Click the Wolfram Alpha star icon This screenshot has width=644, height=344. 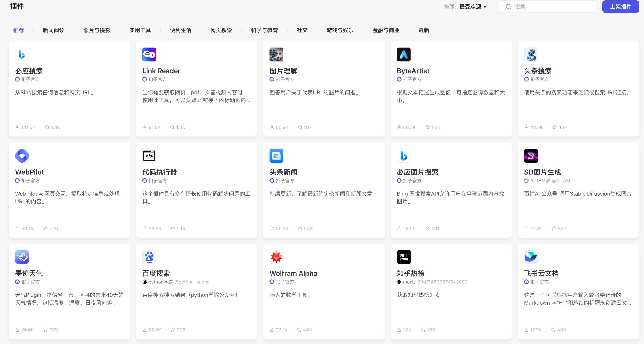click(276, 257)
